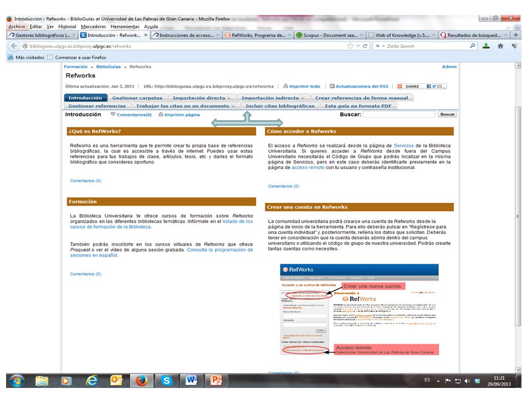Click Imprimir página link

point(179,115)
